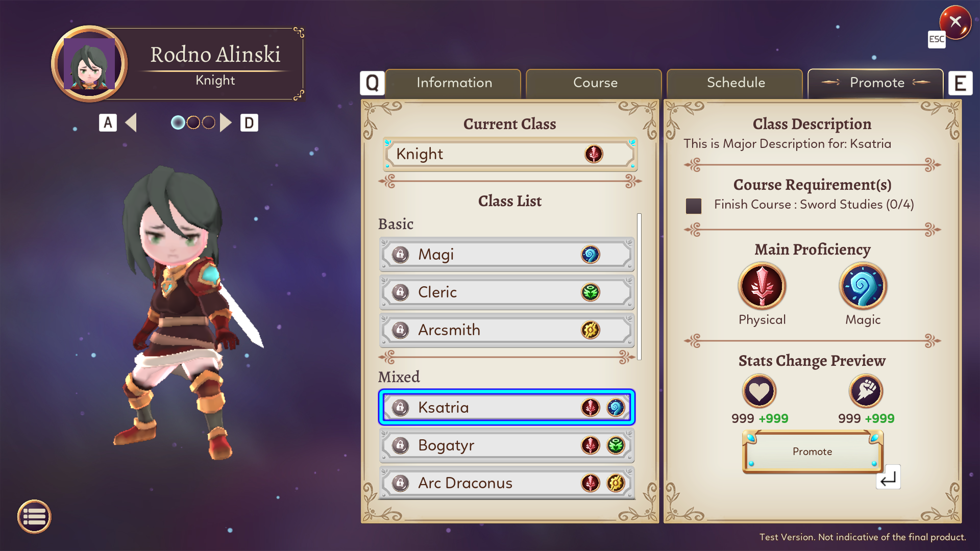Toggle the Sword Studies requirement checkbox
Viewport: 980px width, 551px height.
(x=694, y=206)
